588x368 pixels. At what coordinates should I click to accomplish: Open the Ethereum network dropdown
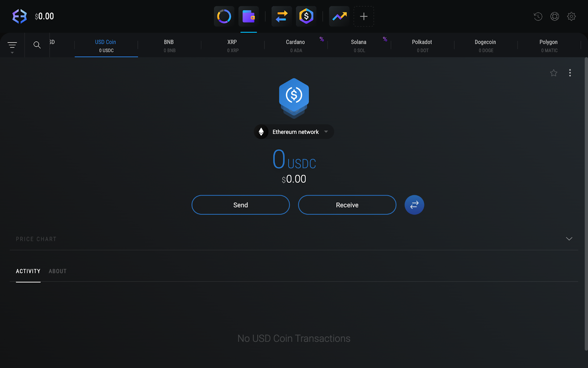294,132
